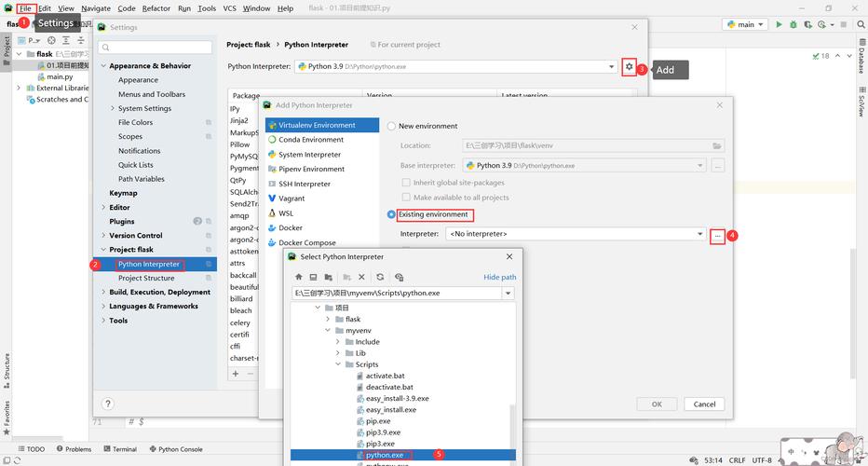868x466 pixels.
Task: Open path history dropdown in file chooser
Action: click(508, 294)
